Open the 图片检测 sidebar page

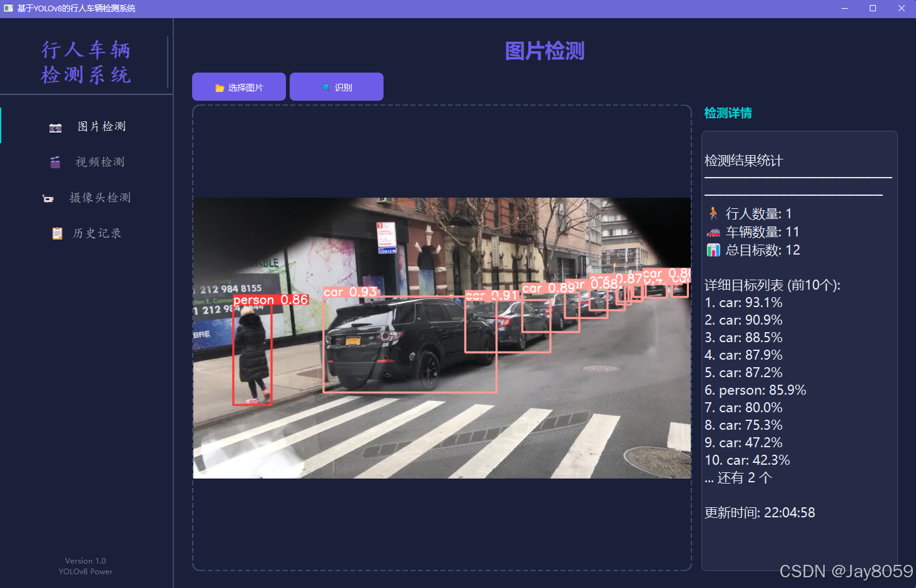(x=87, y=126)
